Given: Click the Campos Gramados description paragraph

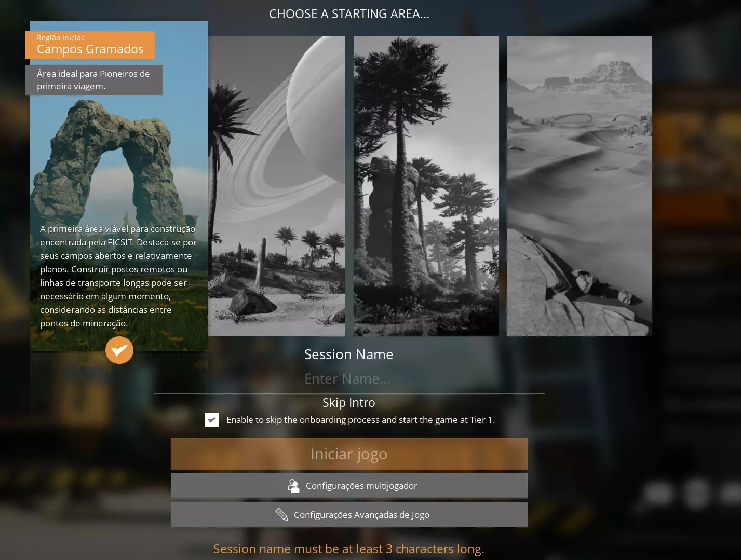Looking at the screenshot, I should click(x=118, y=276).
